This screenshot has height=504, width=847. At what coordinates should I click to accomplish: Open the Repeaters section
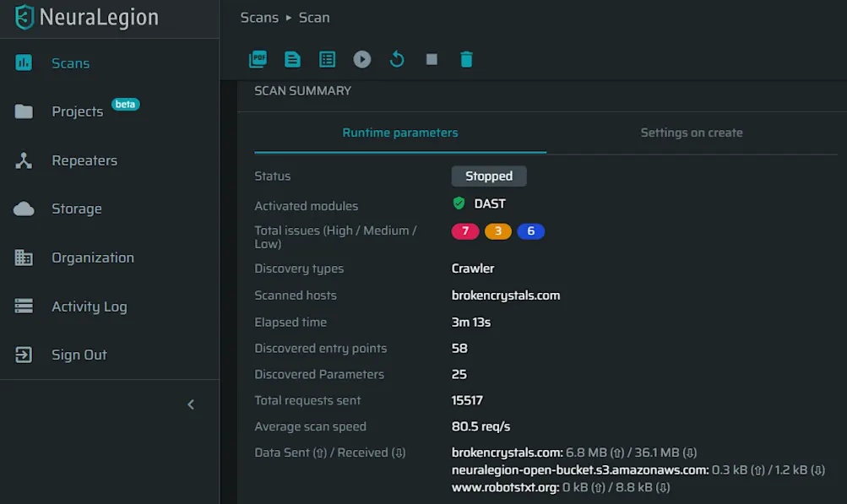pyautogui.click(x=85, y=160)
